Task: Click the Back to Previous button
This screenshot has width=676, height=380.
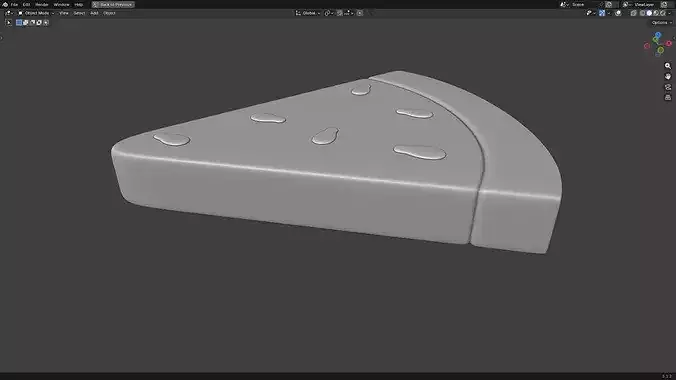Action: click(x=113, y=4)
